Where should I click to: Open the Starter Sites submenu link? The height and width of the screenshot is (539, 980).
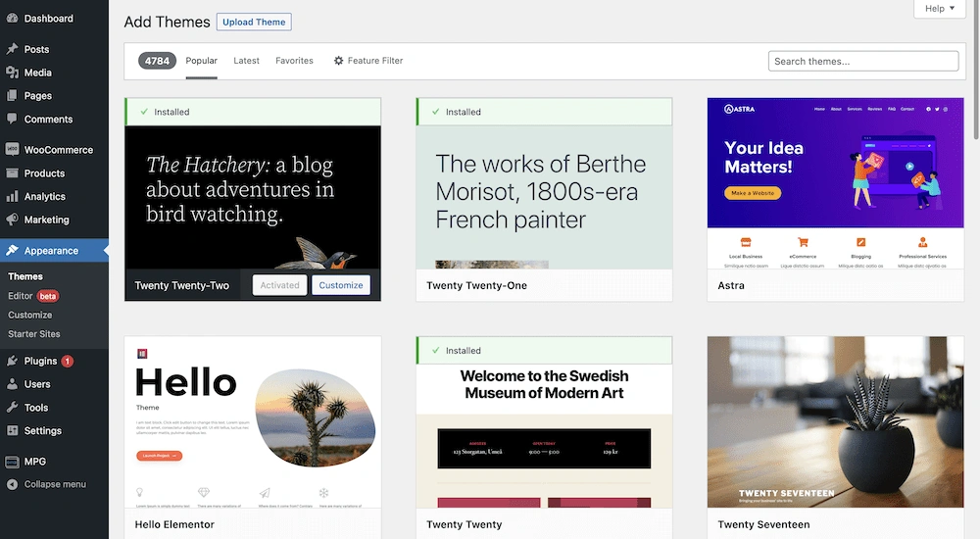[x=34, y=334]
